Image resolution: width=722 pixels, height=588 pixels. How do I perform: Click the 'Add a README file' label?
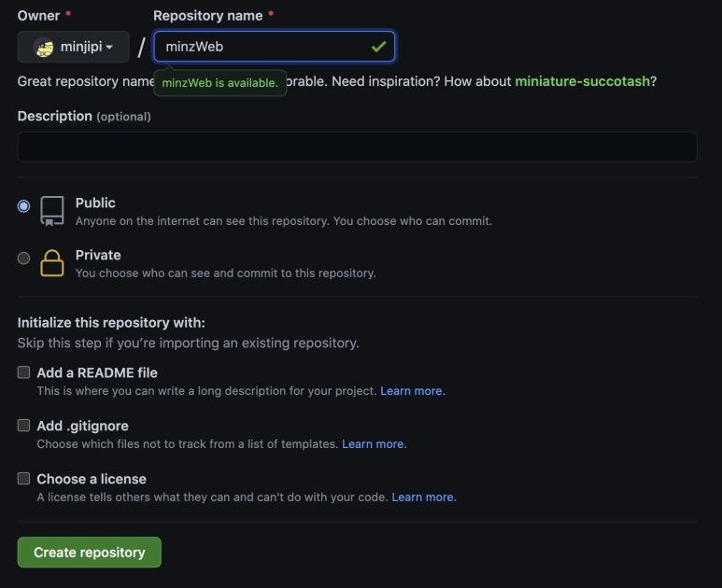click(97, 372)
